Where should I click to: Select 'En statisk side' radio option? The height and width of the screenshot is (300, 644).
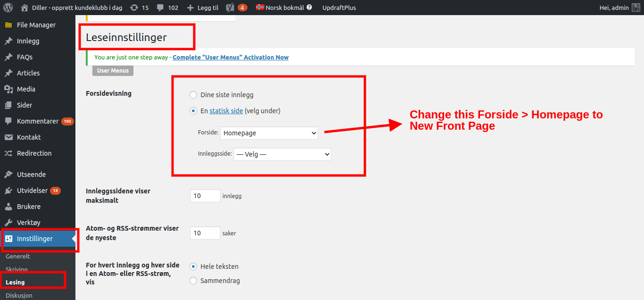point(193,111)
